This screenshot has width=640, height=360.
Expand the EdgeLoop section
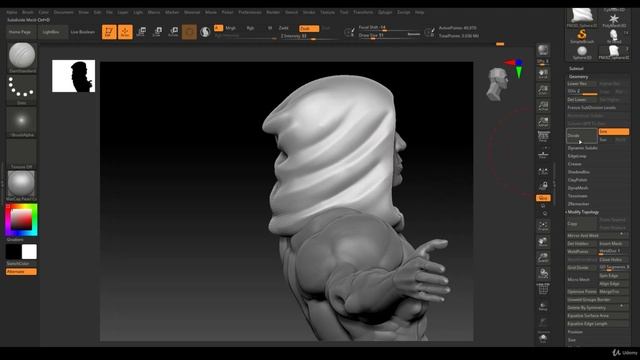coord(577,156)
